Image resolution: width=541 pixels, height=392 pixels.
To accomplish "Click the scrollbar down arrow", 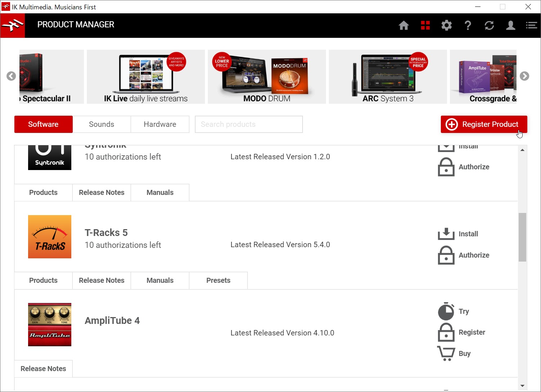I will [x=522, y=386].
